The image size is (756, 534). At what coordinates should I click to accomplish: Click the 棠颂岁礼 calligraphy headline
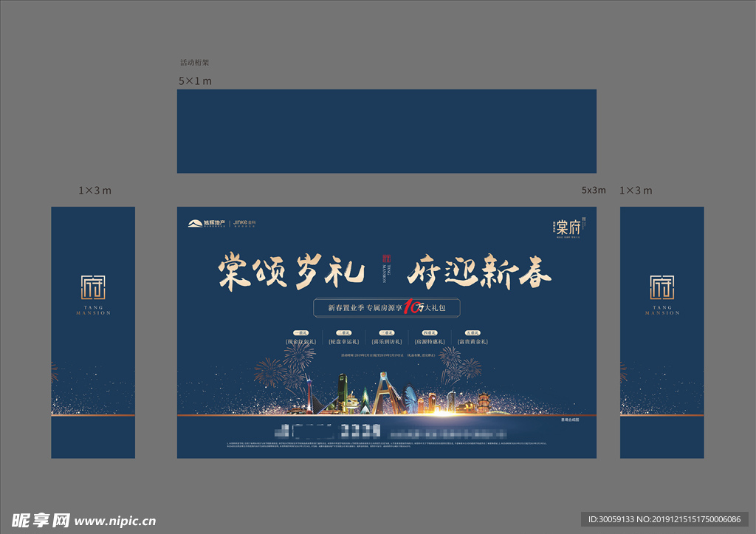[x=291, y=273]
